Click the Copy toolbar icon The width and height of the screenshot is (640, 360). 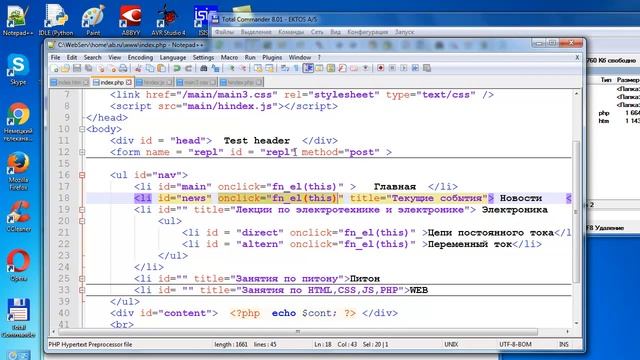tap(150, 69)
